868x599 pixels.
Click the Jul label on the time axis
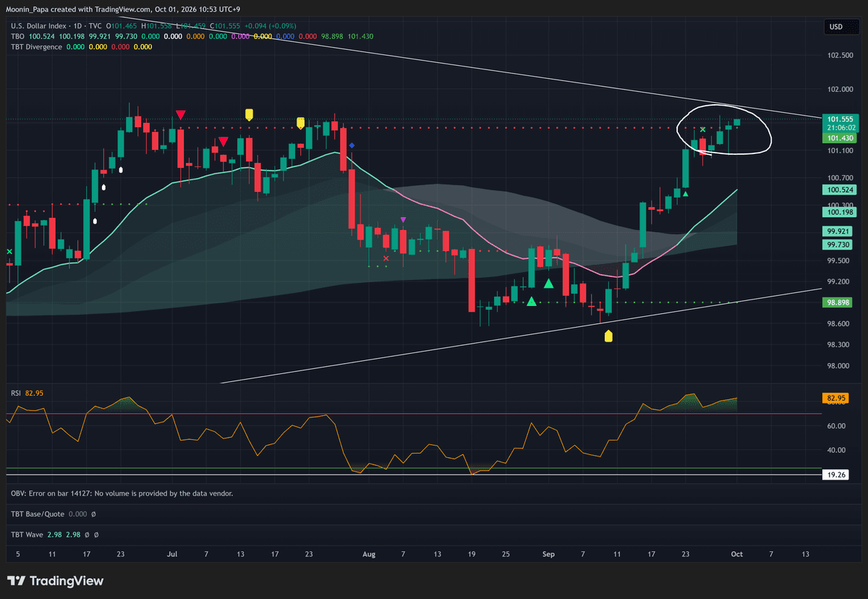tap(172, 554)
